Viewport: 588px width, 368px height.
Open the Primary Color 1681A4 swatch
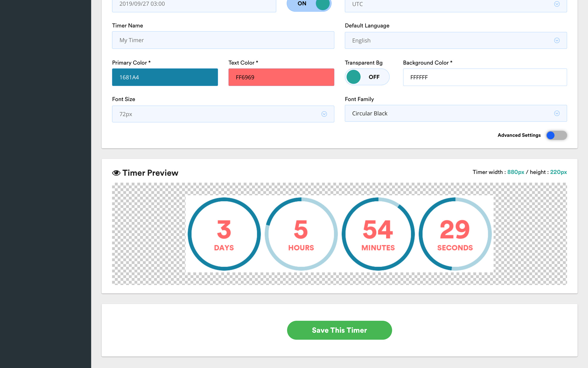pyautogui.click(x=165, y=77)
